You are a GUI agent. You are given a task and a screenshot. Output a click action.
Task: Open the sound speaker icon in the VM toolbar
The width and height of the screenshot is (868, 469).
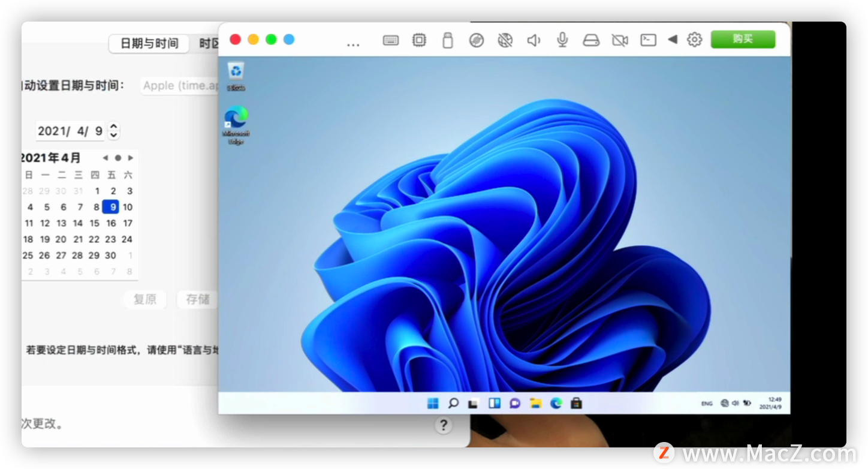(534, 40)
